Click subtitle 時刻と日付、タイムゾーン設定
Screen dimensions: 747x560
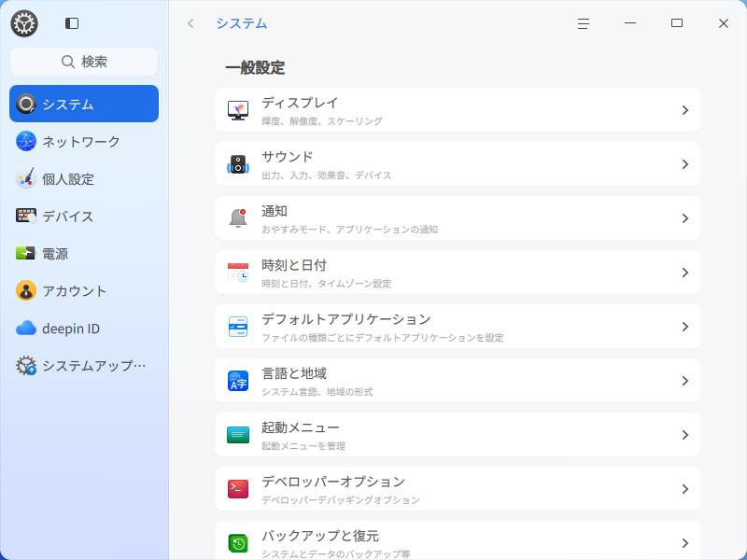[x=326, y=284]
